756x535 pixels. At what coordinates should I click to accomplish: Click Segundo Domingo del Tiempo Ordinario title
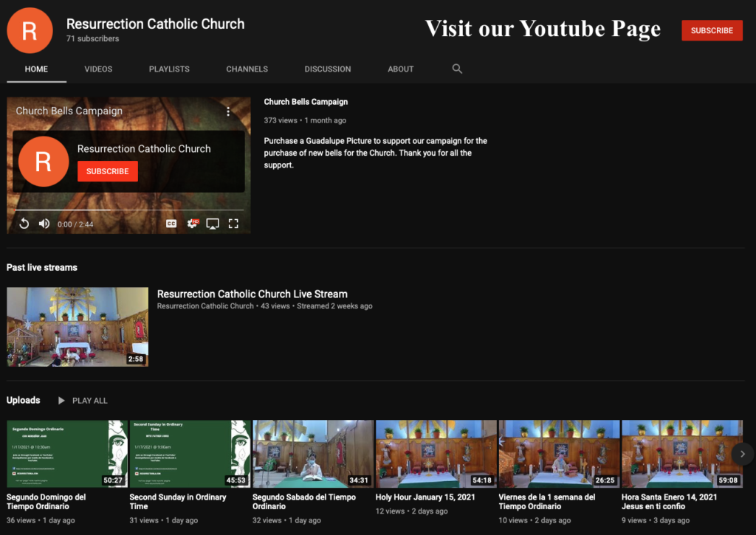tap(47, 502)
